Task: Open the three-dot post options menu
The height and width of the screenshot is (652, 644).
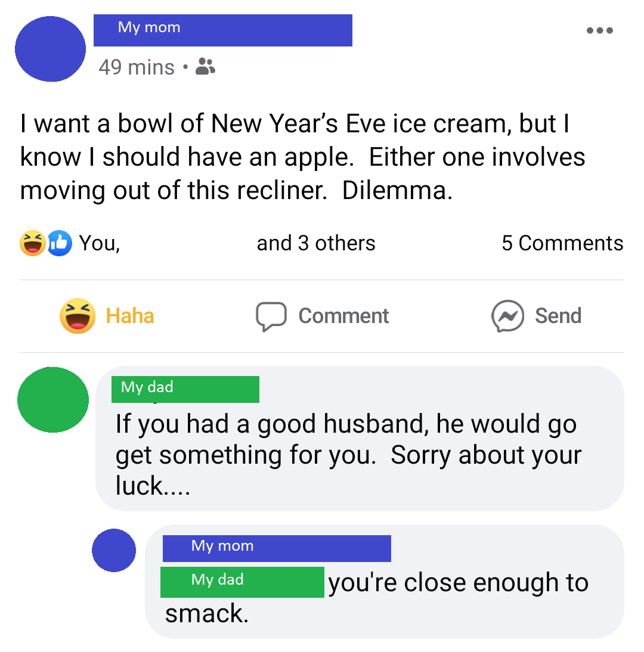Action: pos(599,30)
